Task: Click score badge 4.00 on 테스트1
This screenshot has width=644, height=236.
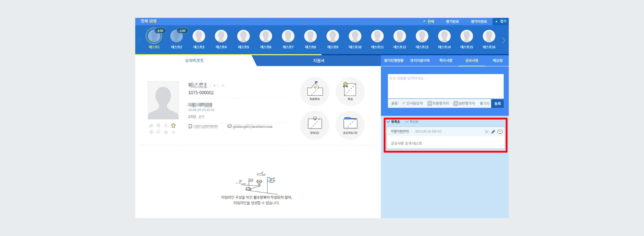Action: (160, 31)
